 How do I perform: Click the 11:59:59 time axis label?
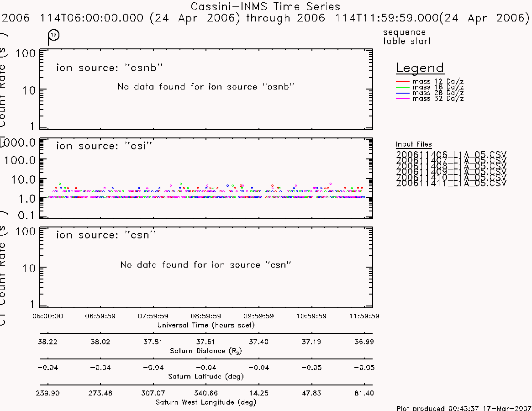pyautogui.click(x=364, y=316)
